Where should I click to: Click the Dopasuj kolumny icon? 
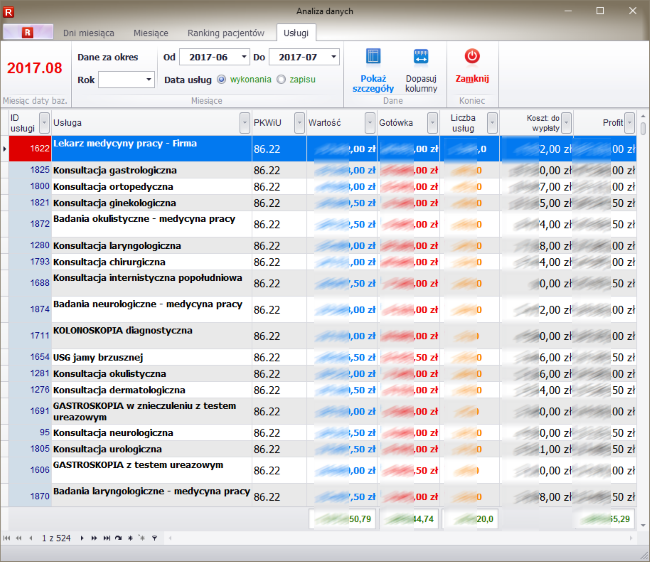(421, 58)
